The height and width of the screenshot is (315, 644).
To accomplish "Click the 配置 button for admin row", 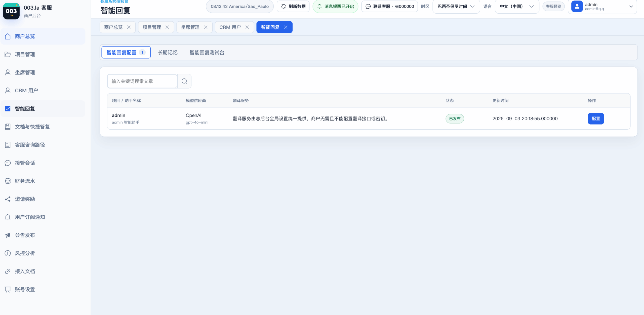I will [596, 119].
